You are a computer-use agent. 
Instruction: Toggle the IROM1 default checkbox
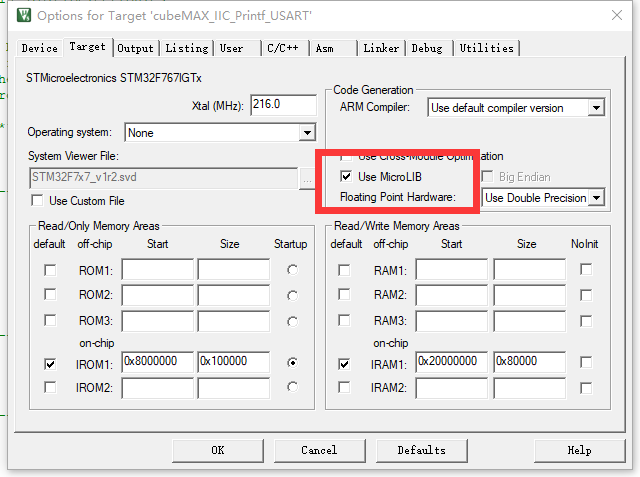click(x=50, y=364)
